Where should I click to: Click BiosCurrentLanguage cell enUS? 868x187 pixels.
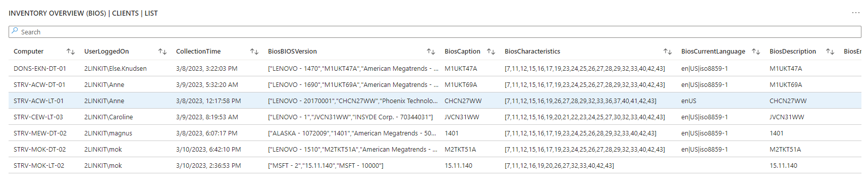[x=689, y=101]
